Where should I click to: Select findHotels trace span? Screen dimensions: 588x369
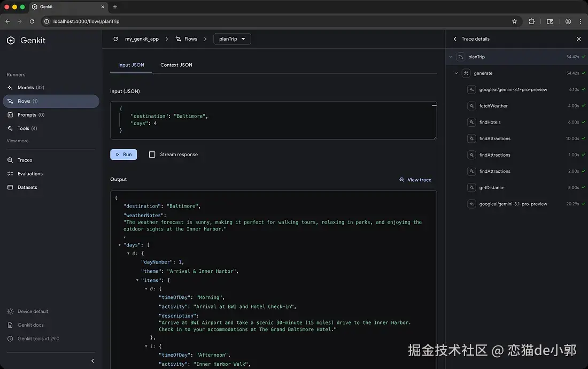pos(517,122)
